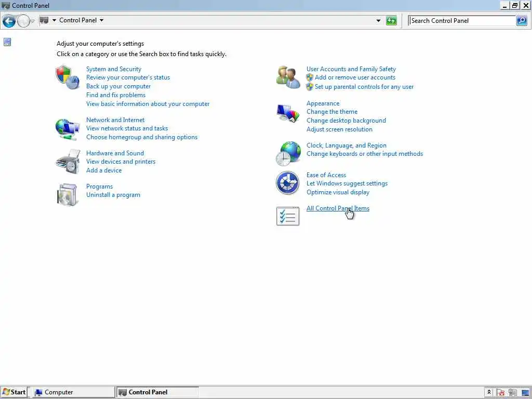Open the All Control Panel Items checklist icon

[x=288, y=216]
